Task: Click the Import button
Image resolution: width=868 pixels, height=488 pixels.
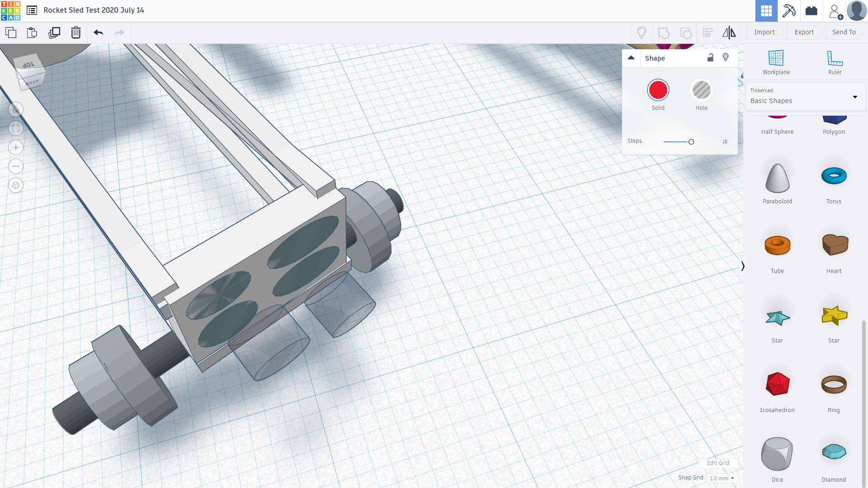Action: pyautogui.click(x=764, y=32)
